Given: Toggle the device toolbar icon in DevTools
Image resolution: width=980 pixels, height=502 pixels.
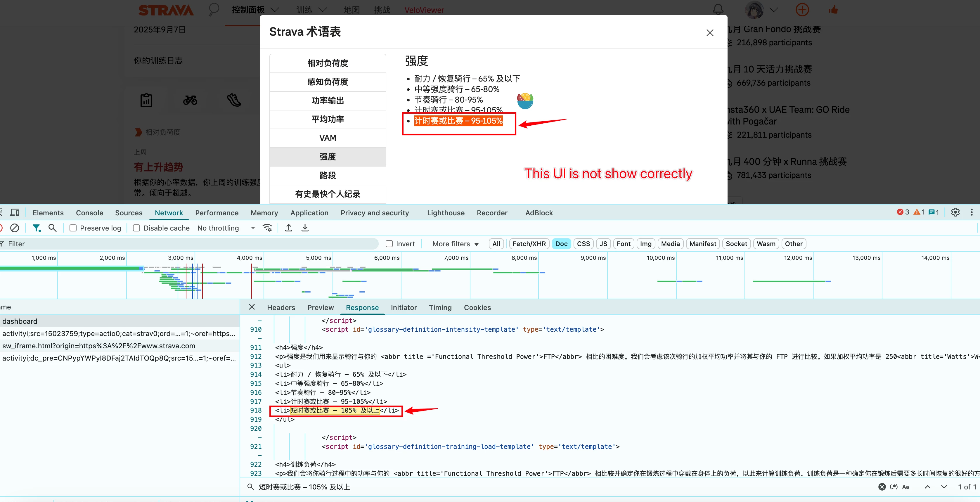Looking at the screenshot, I should click(x=15, y=212).
